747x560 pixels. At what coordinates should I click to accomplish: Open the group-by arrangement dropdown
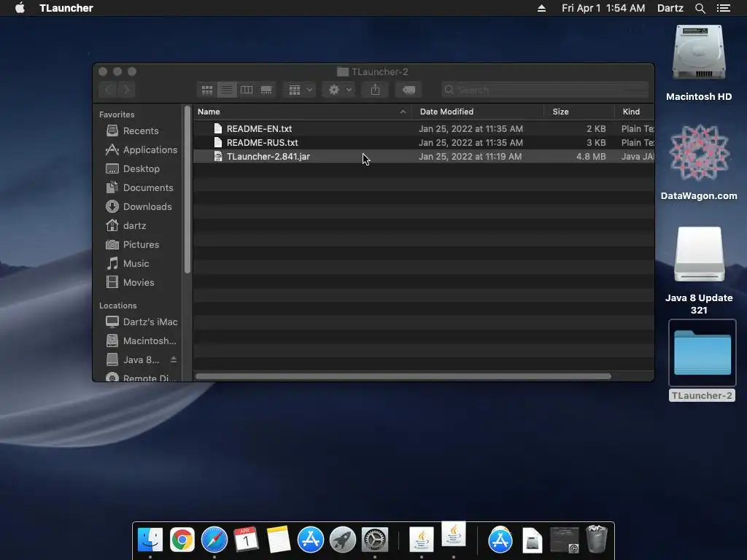(x=300, y=90)
